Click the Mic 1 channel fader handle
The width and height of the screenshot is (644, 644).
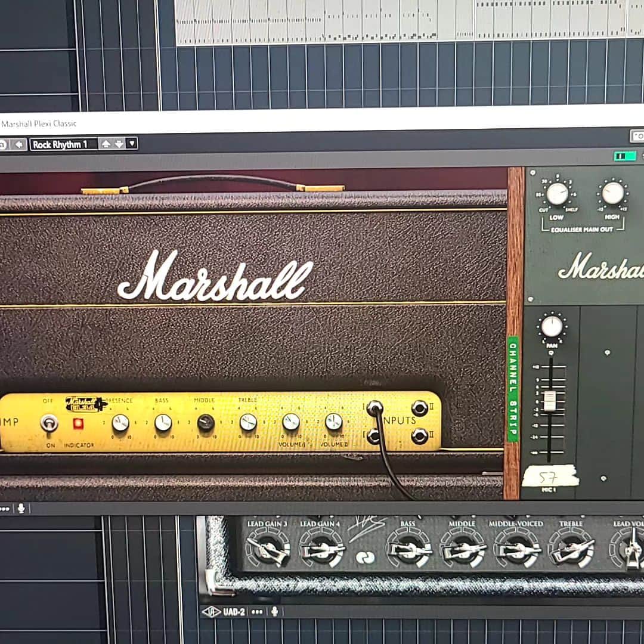[550, 401]
